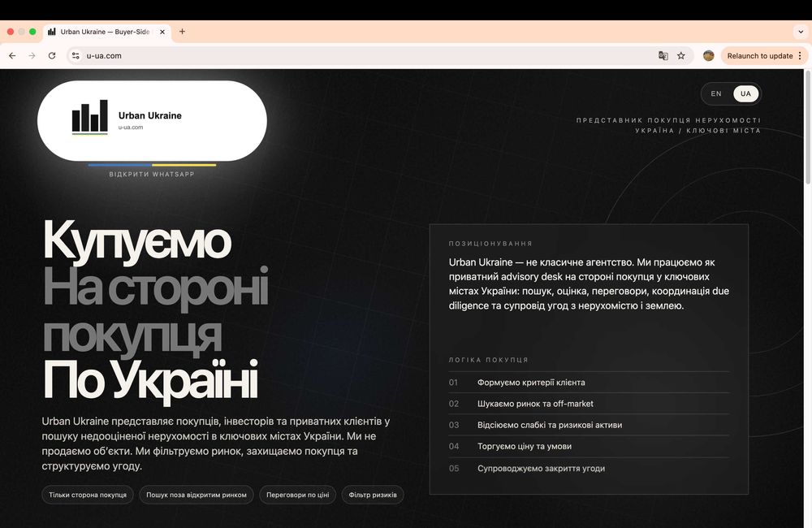Screen dimensions: 812x528
Task: Bookmark this page with the star icon
Action: [x=681, y=55]
